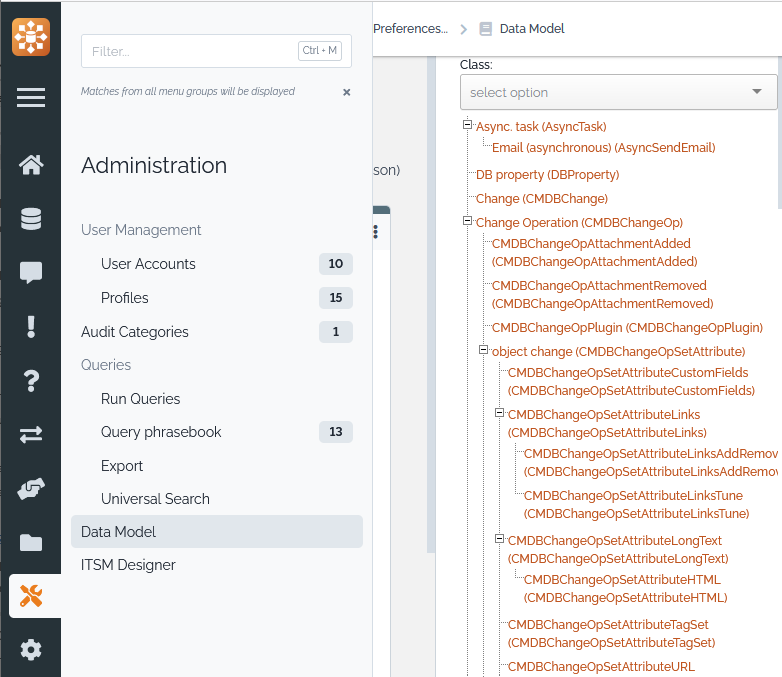Clear the menu filter with X

pos(347,92)
